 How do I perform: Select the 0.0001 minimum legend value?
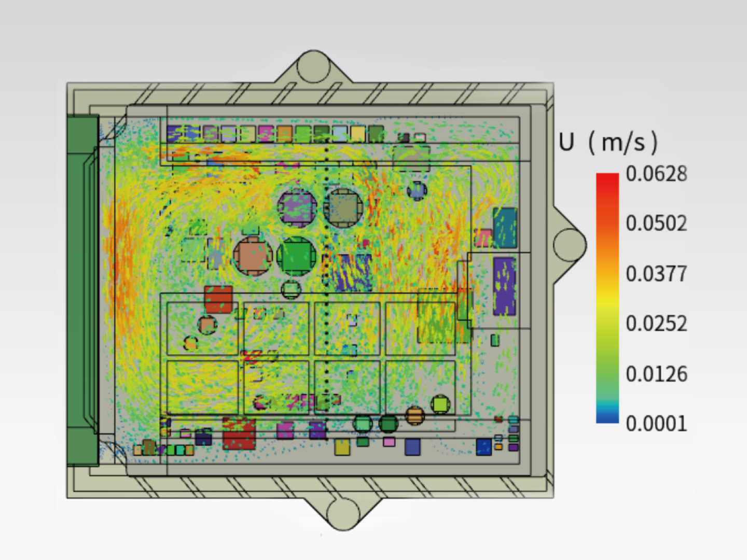[x=656, y=424]
